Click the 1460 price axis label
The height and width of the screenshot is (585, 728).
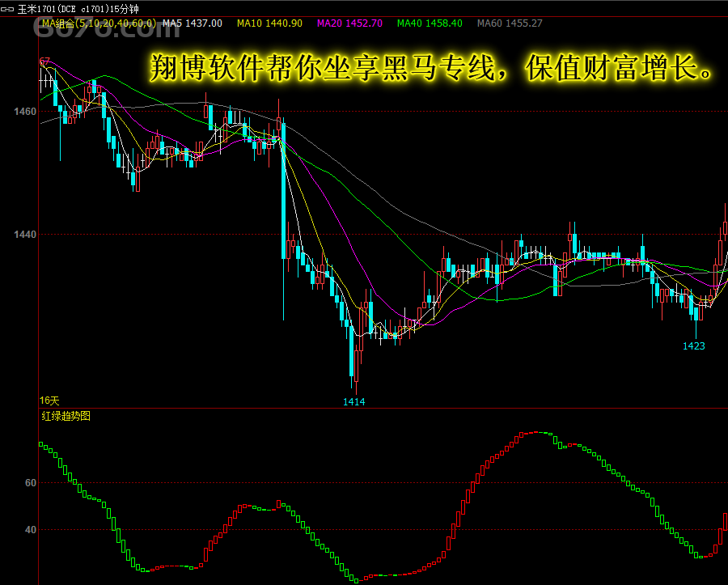point(24,112)
